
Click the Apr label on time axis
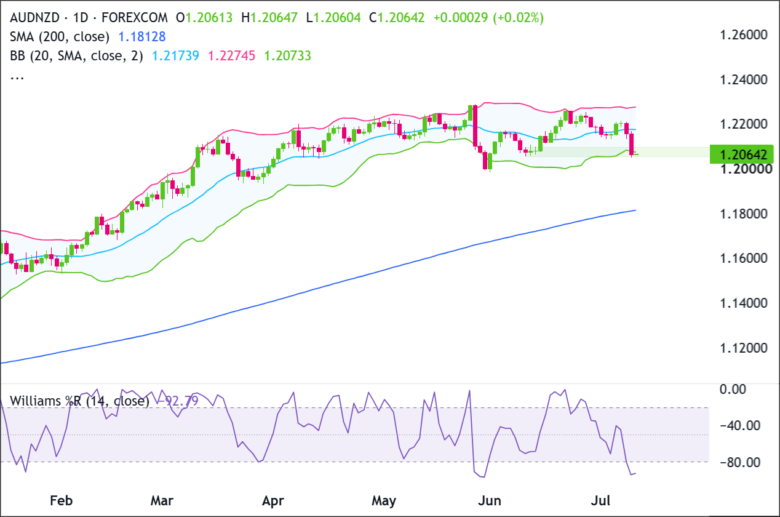coord(273,501)
